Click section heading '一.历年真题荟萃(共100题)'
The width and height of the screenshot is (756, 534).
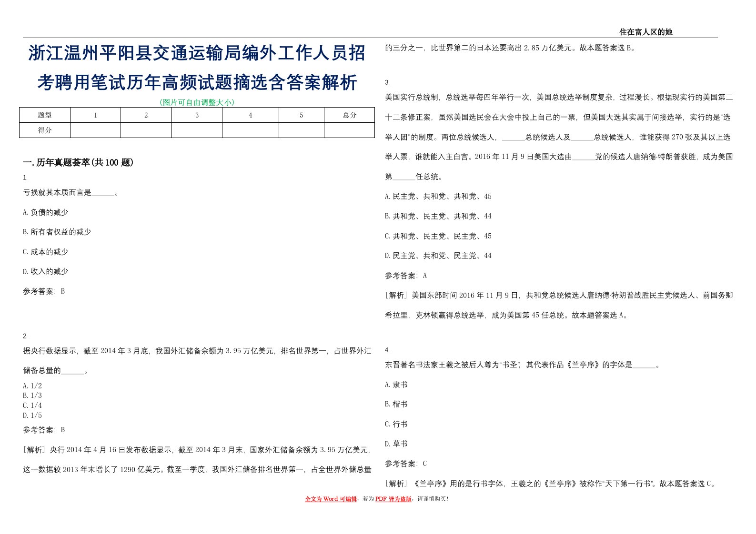[x=78, y=163]
